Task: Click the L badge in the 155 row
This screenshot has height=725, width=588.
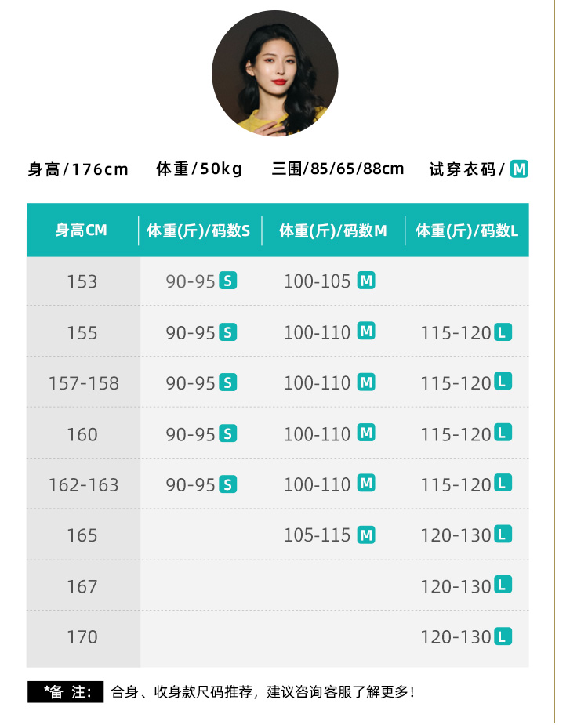Action: [x=503, y=332]
